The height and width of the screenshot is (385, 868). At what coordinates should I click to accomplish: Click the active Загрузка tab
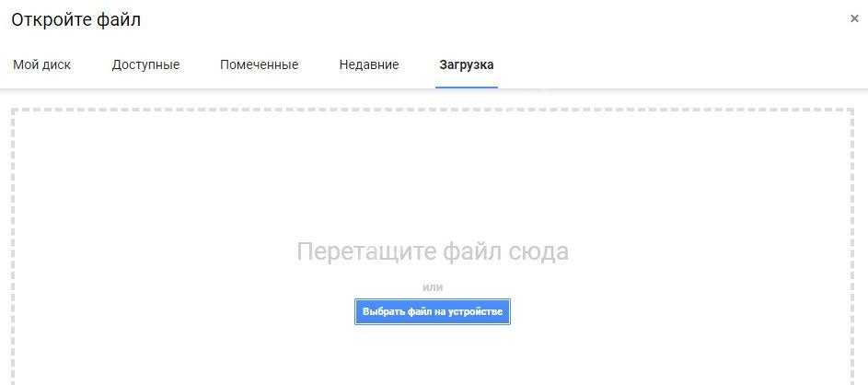[x=466, y=64]
